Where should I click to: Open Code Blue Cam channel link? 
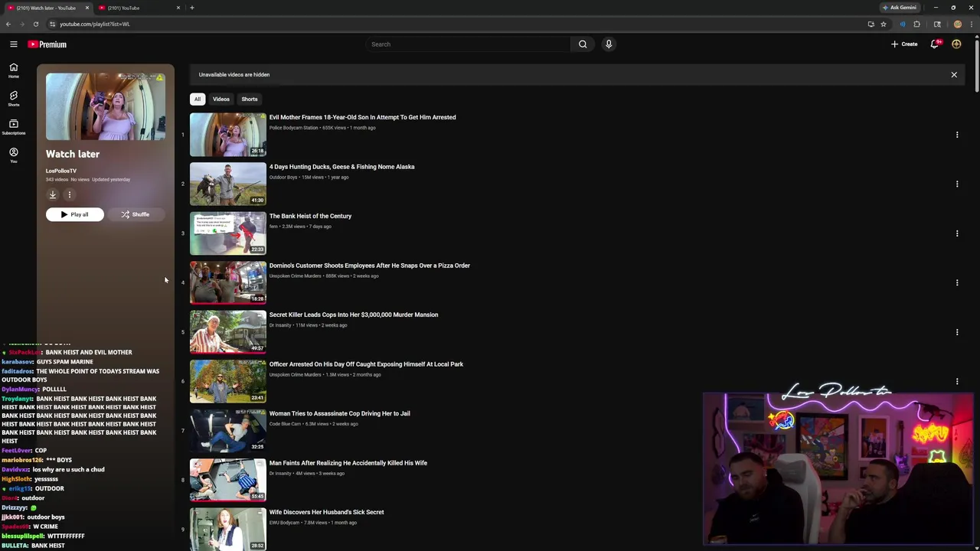(285, 424)
